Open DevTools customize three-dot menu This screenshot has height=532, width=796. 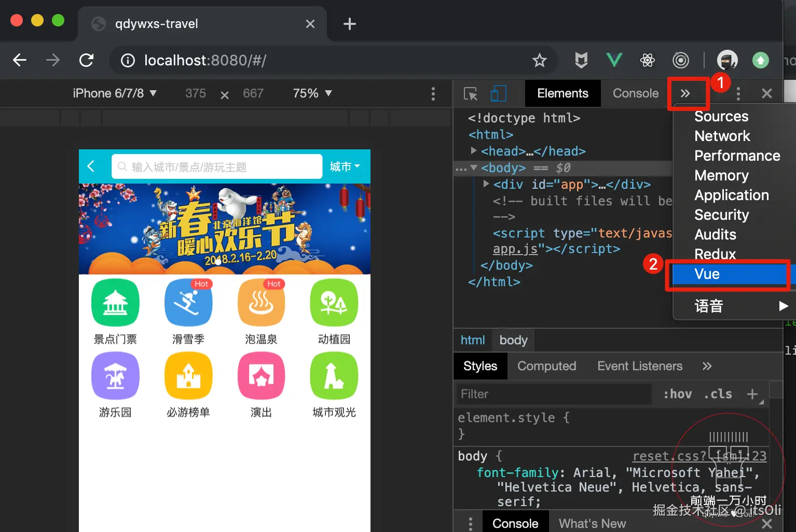(738, 94)
